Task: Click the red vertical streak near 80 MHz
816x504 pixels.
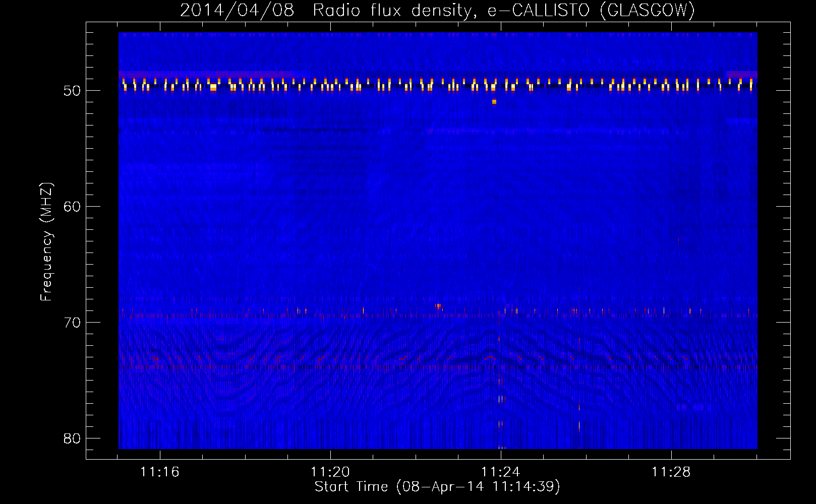Action: tap(579, 426)
